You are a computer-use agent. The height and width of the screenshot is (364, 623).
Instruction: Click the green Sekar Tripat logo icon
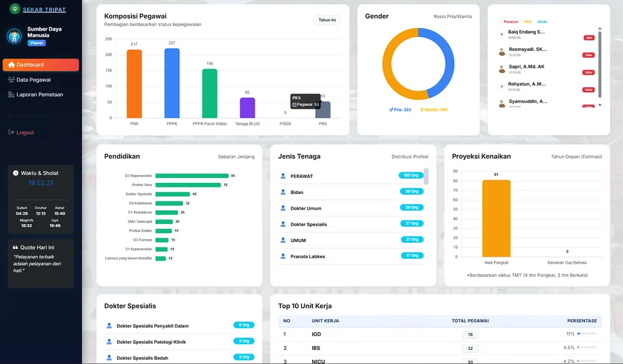point(15,9)
